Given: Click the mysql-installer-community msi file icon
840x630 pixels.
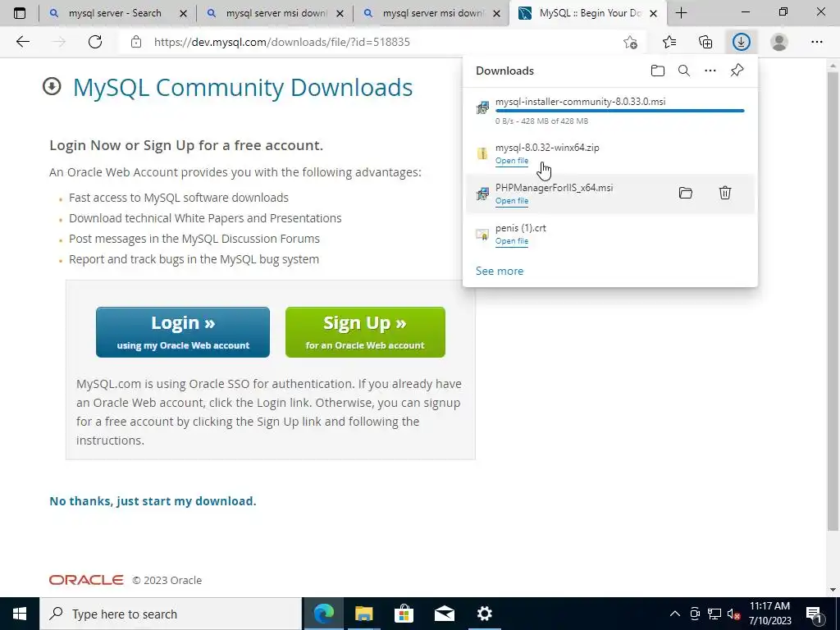Looking at the screenshot, I should [x=482, y=107].
